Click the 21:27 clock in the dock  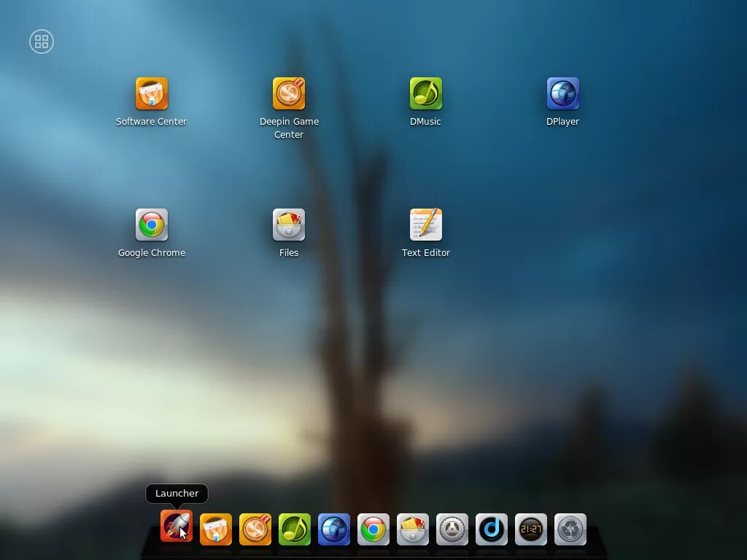[x=531, y=529]
